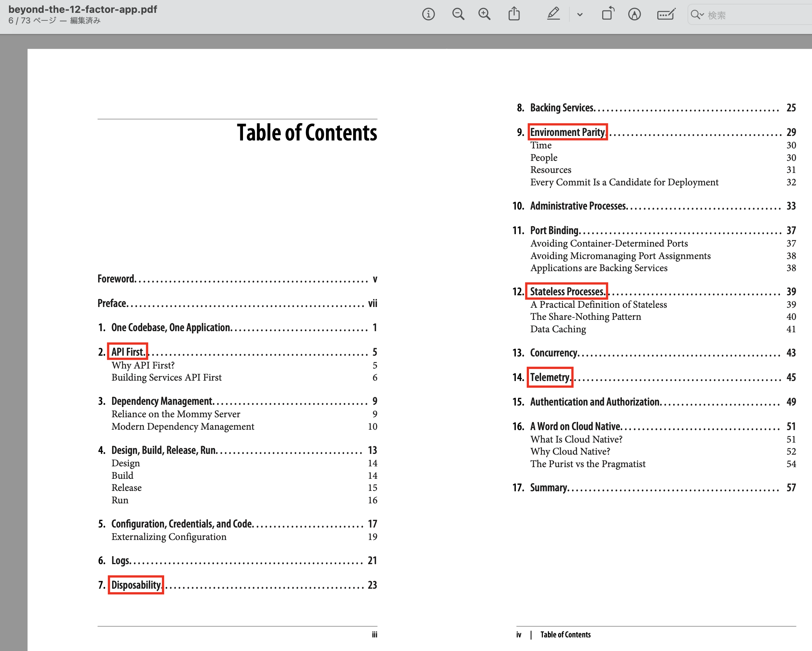812x651 pixels.
Task: Open the search options magnifier dropdown
Action: (x=697, y=15)
